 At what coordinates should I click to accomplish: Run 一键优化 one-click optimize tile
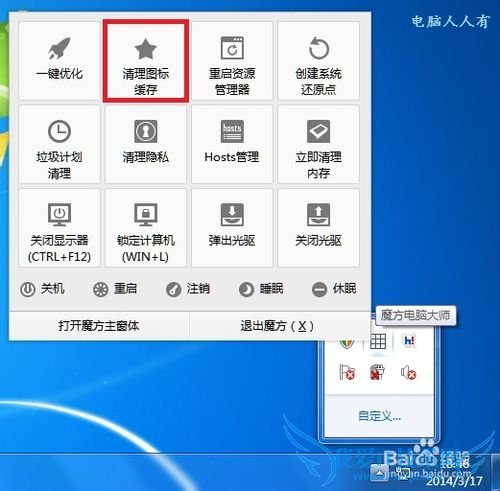tap(59, 61)
